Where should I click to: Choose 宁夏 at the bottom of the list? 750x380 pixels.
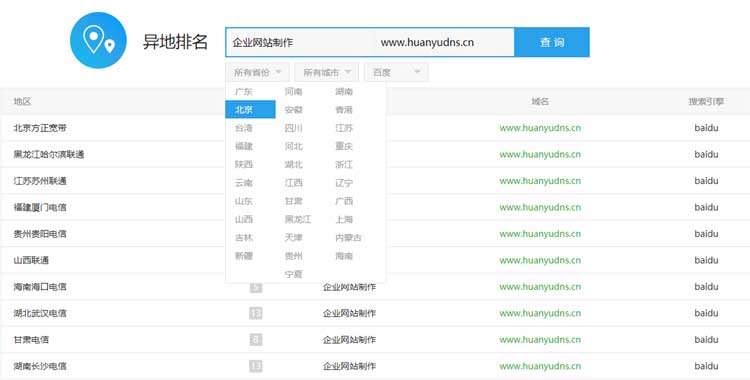[294, 274]
